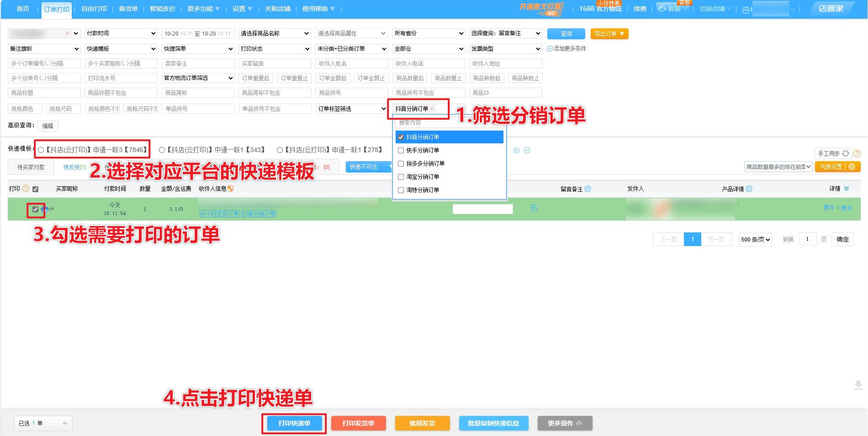Screen dimensions: 868x436
Task: Click the remove express template minus icon
Action: [527, 150]
